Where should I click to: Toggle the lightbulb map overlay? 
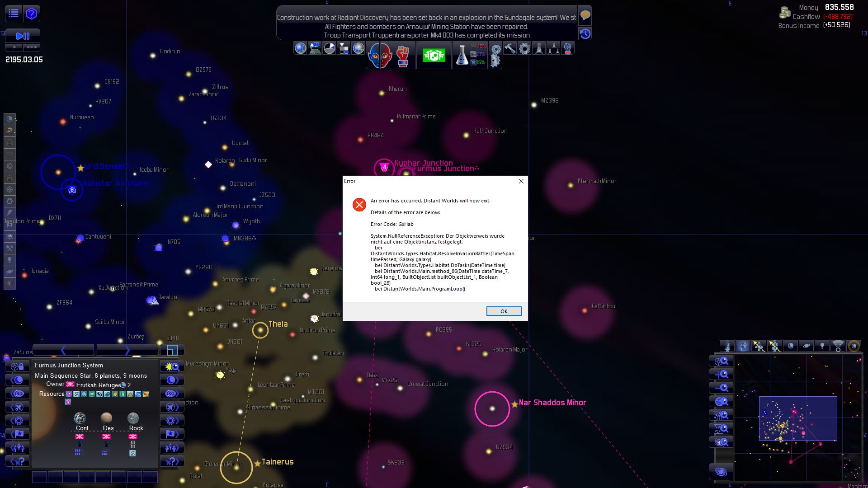pos(822,347)
